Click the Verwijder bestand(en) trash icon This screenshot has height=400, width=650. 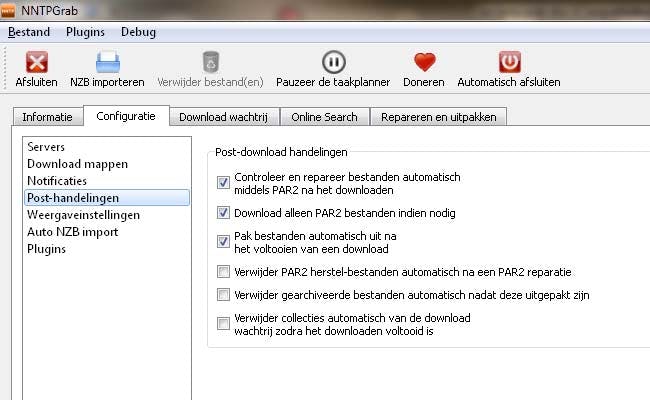[211, 62]
